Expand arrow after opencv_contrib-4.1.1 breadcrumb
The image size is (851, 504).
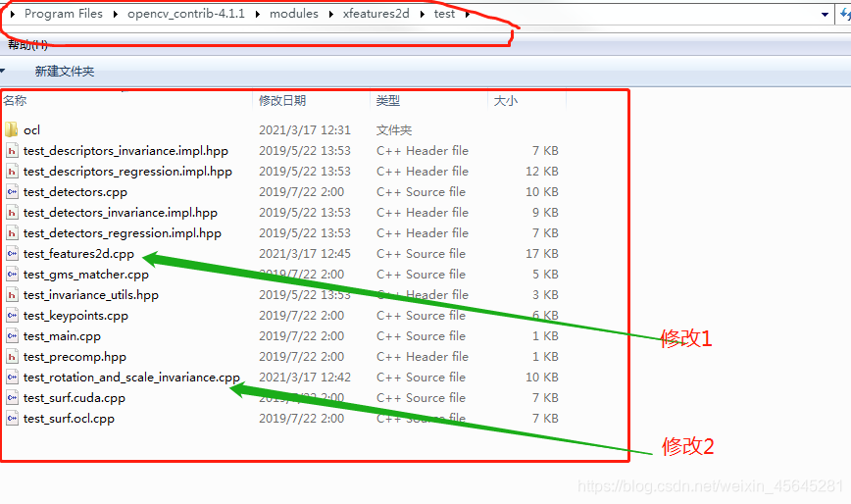257,14
